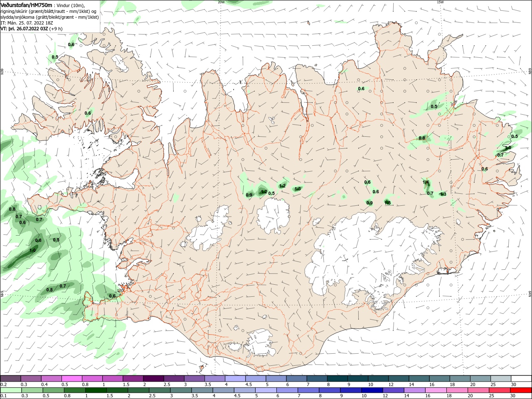
Task: Click the white upper-row legend swatch labeled 30
Action: click(521, 379)
